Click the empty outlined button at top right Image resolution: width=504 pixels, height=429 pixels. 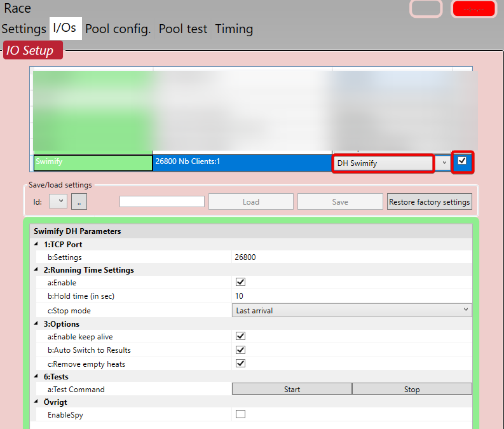coord(426,9)
